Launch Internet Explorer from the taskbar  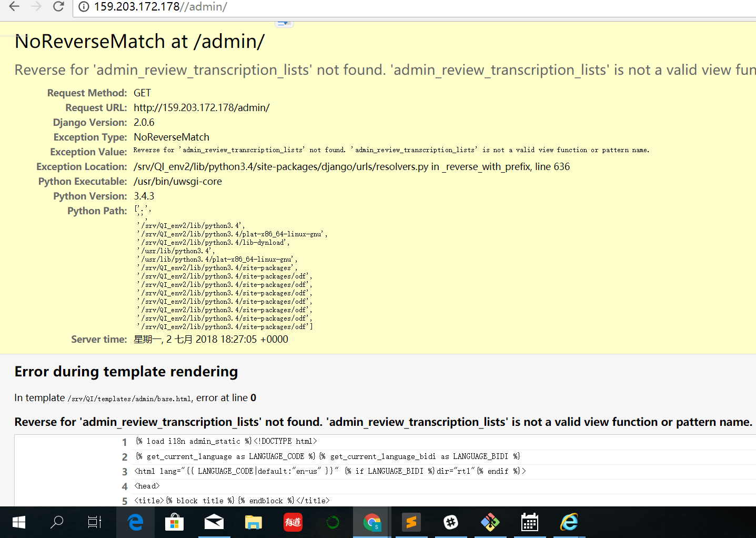569,522
